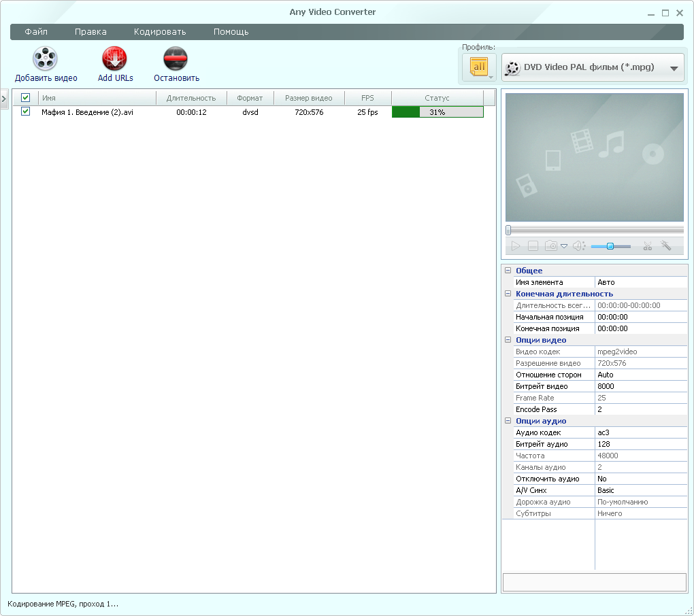Click the description box below properties
Screen dimensions: 694x616
[595, 582]
